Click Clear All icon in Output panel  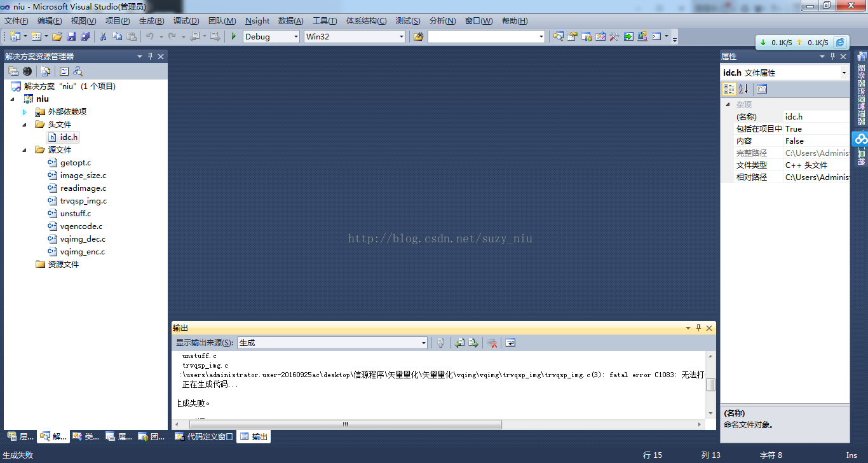point(492,343)
